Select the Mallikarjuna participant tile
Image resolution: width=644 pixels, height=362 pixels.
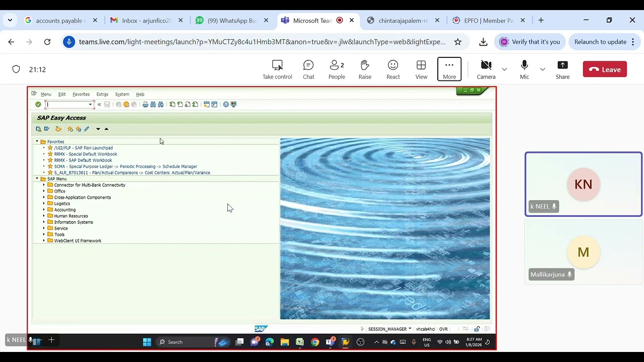tap(583, 252)
